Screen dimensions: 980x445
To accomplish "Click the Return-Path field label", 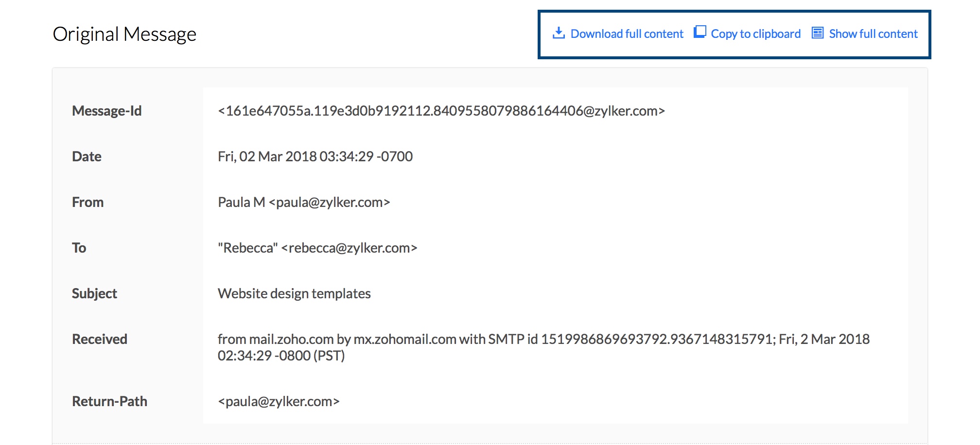I will 109,401.
